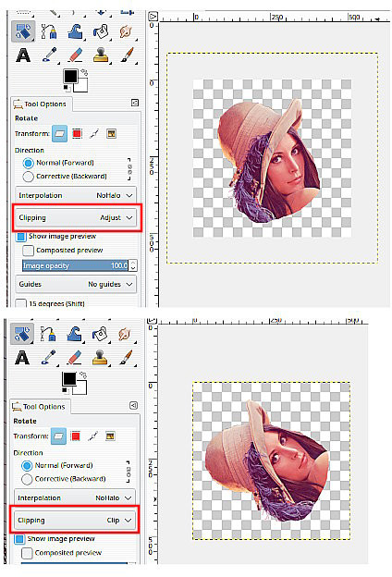392x577 pixels.
Task: Open Clipping dropdown set to Clip
Action: pyautogui.click(x=75, y=520)
